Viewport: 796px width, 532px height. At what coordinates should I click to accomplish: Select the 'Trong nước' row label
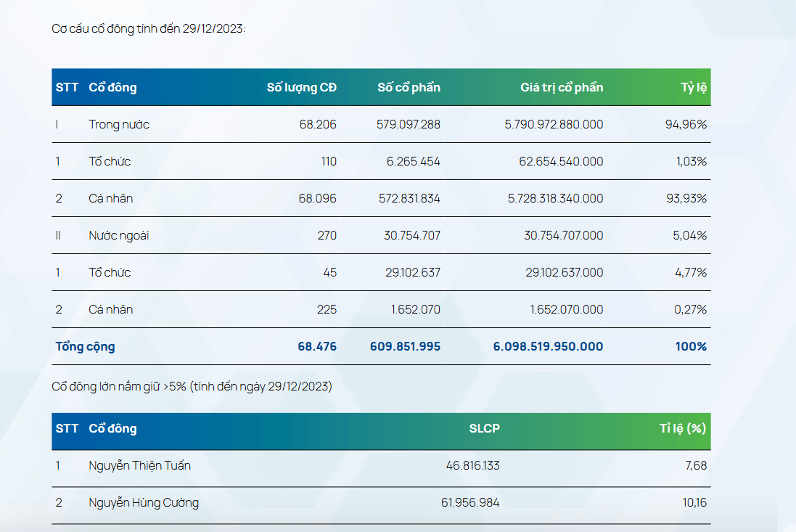click(119, 125)
